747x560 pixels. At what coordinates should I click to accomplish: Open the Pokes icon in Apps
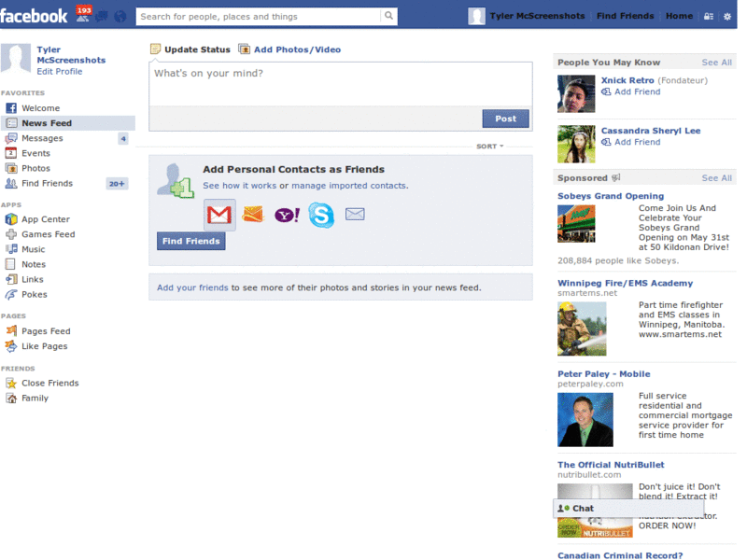pos(11,294)
